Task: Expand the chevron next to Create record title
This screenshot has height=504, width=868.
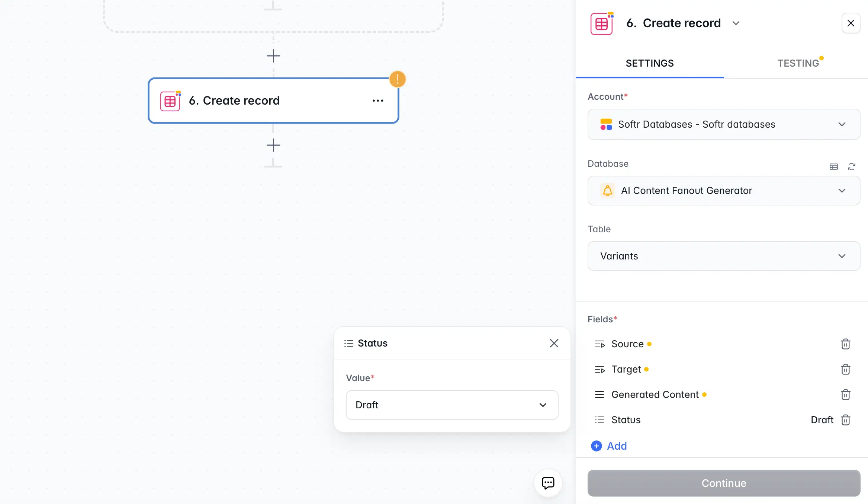Action: click(736, 23)
